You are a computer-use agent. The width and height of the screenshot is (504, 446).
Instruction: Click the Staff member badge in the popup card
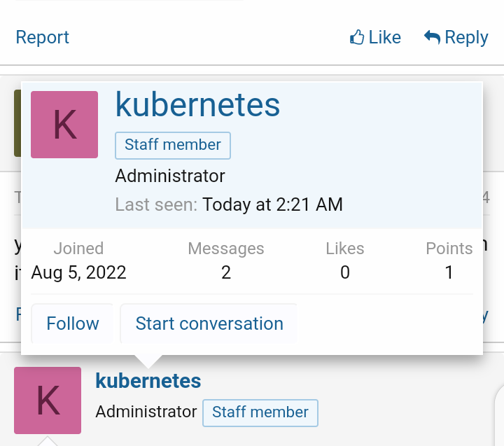[173, 145]
